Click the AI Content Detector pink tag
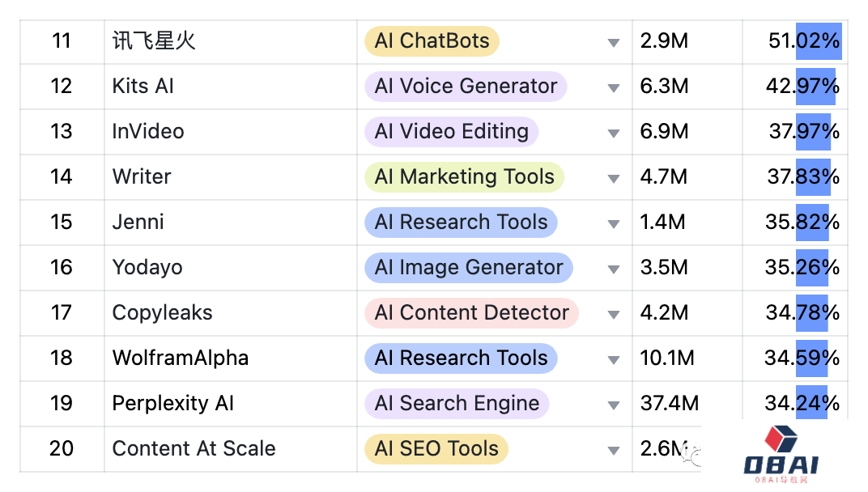 tap(471, 312)
